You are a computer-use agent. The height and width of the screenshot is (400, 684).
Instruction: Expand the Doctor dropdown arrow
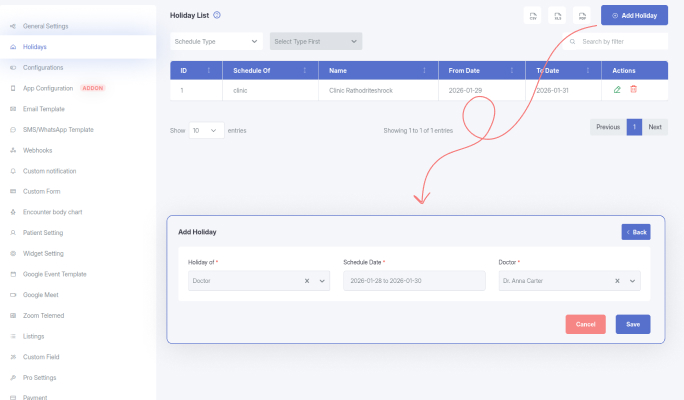tap(632, 281)
